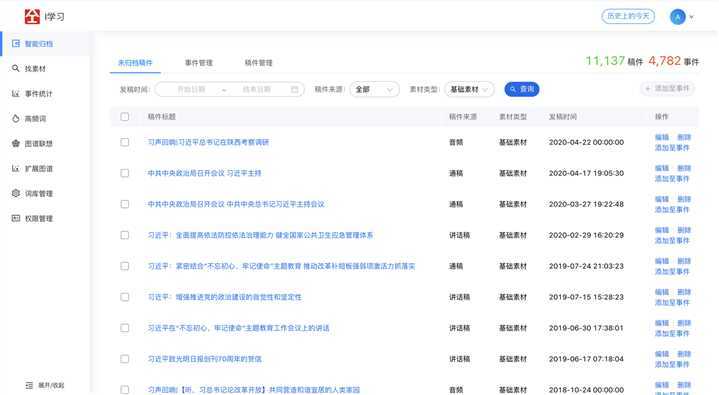This screenshot has width=719, height=395.
Task: Open the manuscript title dated 2020-03-27
Action: coord(236,204)
